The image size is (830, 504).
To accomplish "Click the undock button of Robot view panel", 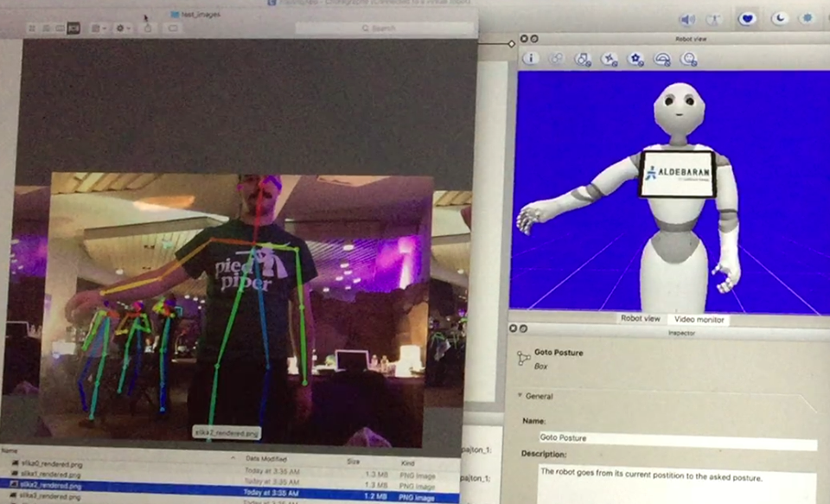I will (x=534, y=39).
